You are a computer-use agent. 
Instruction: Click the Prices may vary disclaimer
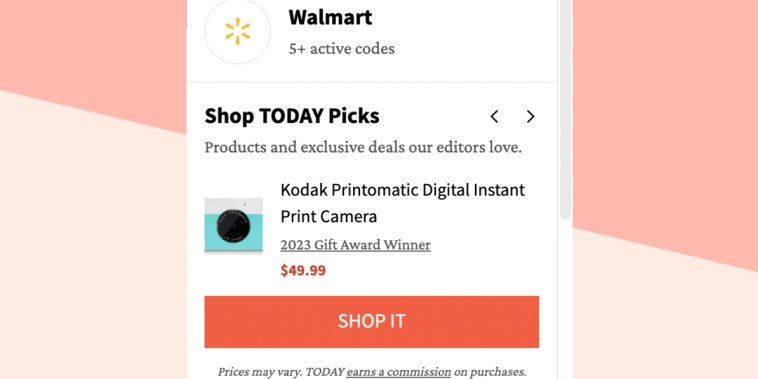[371, 372]
